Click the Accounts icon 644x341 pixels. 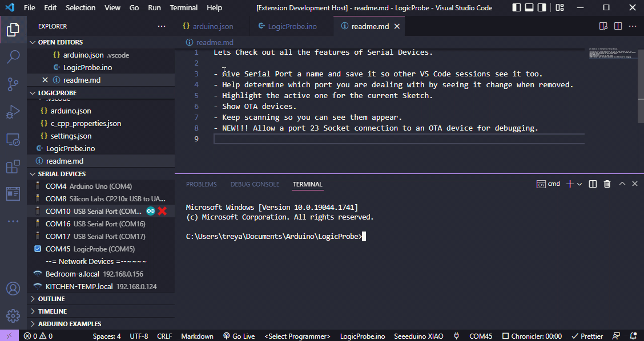coord(13,289)
